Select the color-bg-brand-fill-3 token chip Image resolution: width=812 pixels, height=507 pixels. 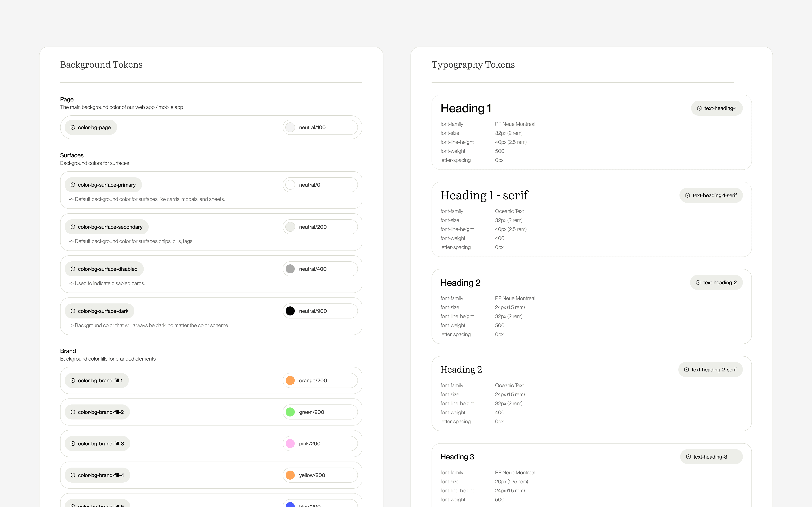[x=97, y=444]
